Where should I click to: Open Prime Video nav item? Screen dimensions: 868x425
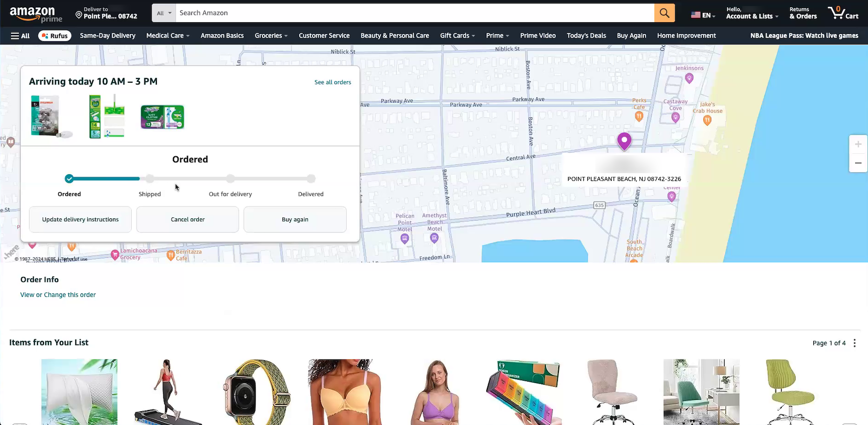[538, 35]
